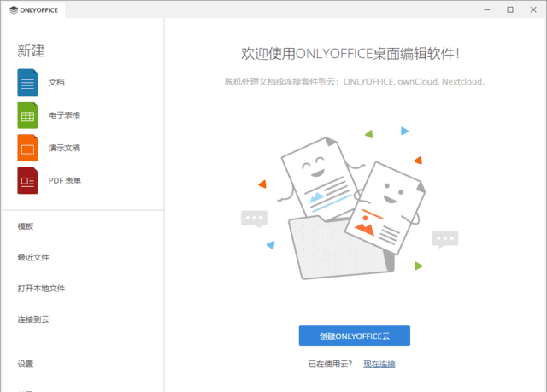The width and height of the screenshot is (547, 392).
Task: Create a new 文档 via its label
Action: pyautogui.click(x=56, y=83)
